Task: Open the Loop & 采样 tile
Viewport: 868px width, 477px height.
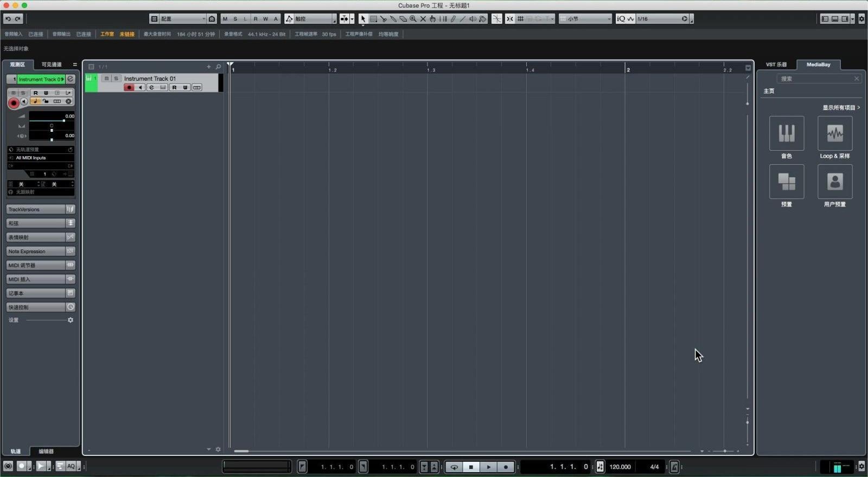Action: click(x=835, y=133)
